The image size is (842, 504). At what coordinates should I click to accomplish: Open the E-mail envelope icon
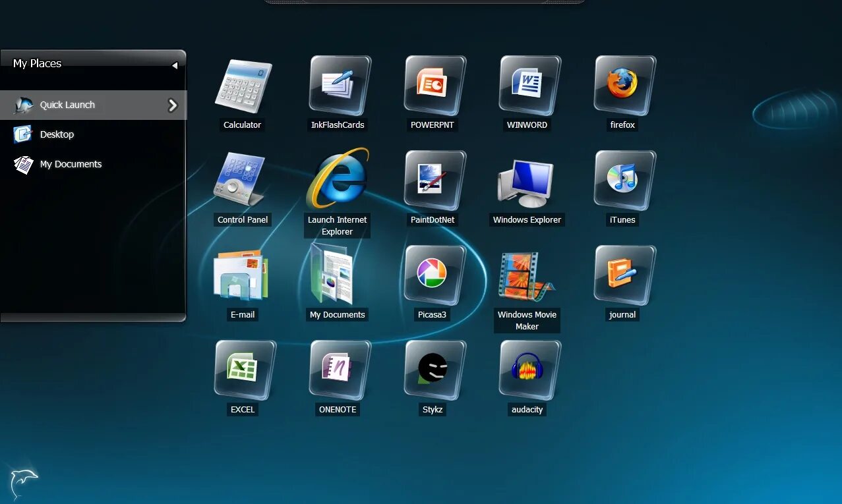241,275
